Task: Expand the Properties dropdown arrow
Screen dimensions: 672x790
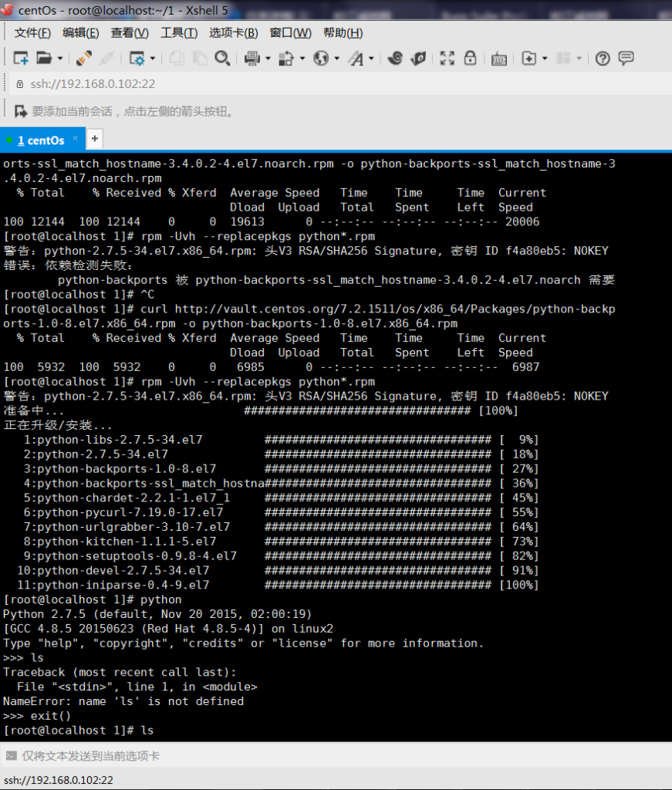Action: pos(153,59)
